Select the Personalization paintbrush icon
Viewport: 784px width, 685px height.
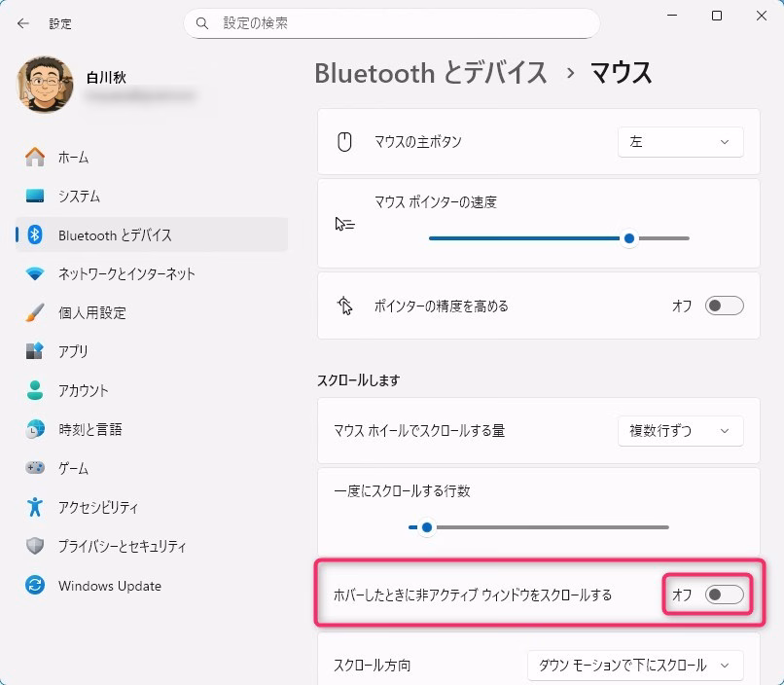pos(35,312)
